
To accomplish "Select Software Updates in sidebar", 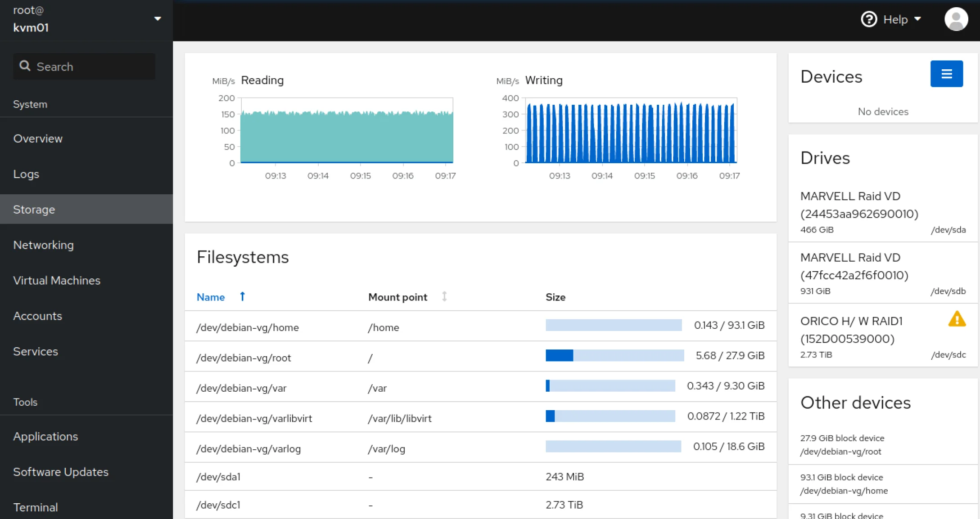I will pyautogui.click(x=61, y=472).
